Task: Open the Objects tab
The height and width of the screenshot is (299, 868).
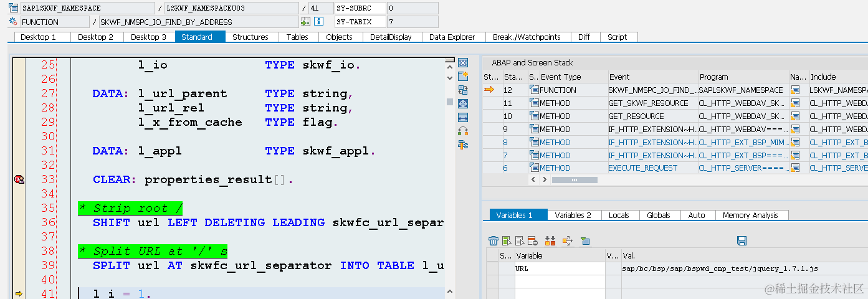Action: click(339, 37)
